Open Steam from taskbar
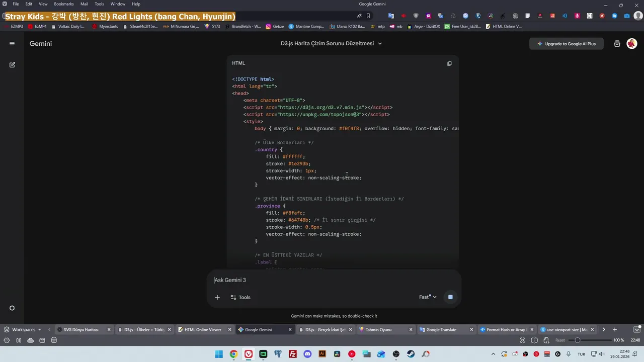 (x=411, y=354)
